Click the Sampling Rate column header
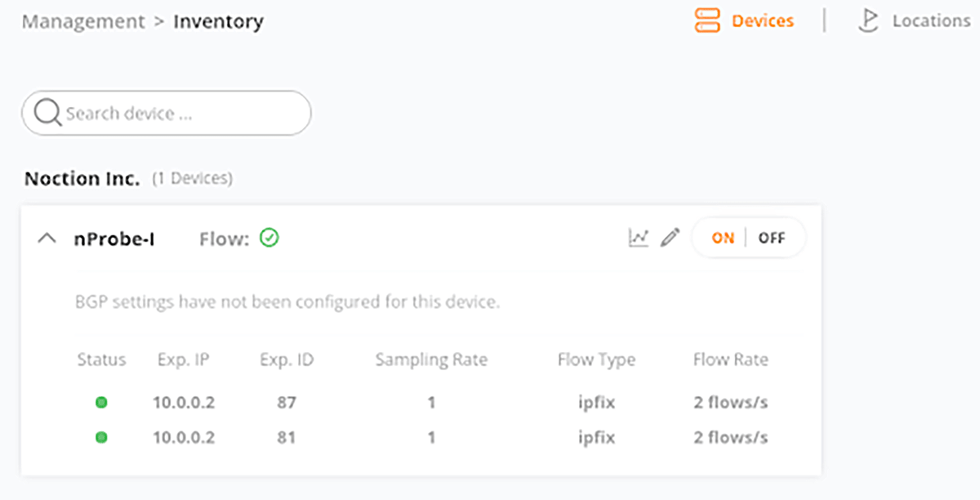Viewport: 980px width, 500px height. [x=431, y=359]
